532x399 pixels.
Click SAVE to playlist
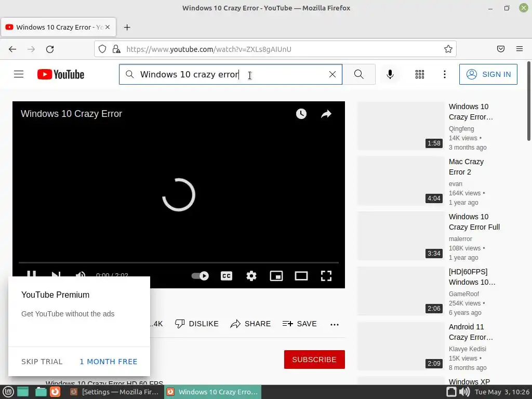[299, 324]
